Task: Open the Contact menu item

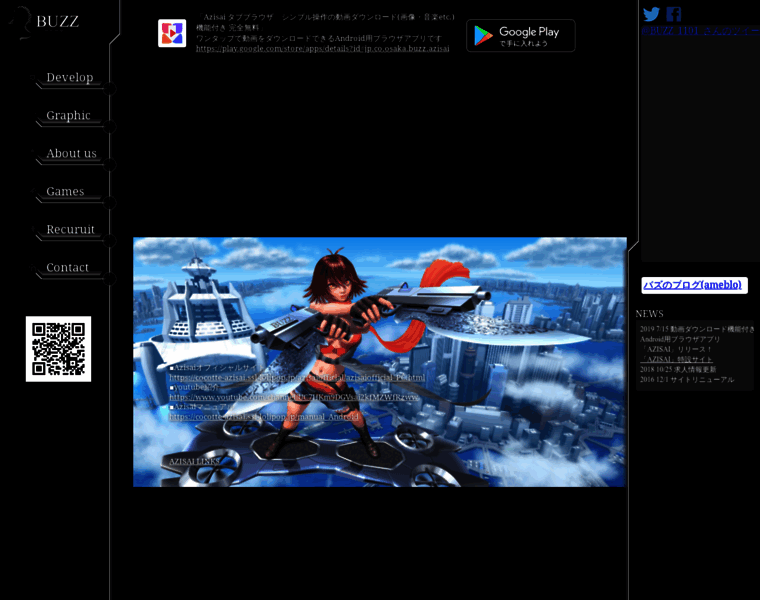Action: click(67, 268)
